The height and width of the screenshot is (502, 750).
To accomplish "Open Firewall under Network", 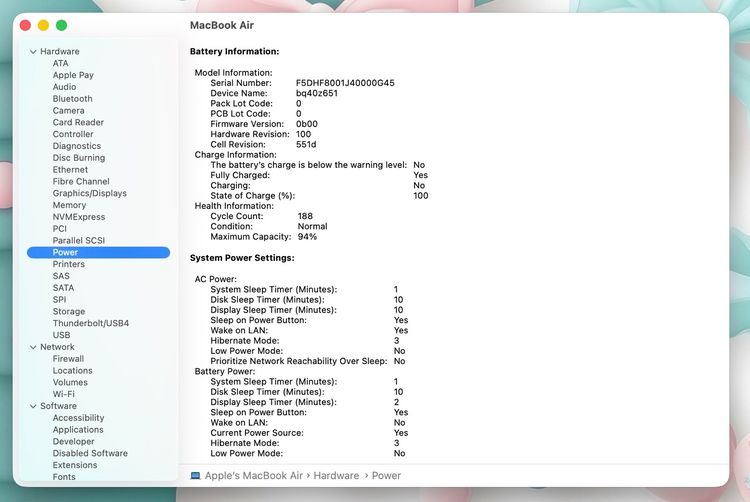I will [68, 359].
